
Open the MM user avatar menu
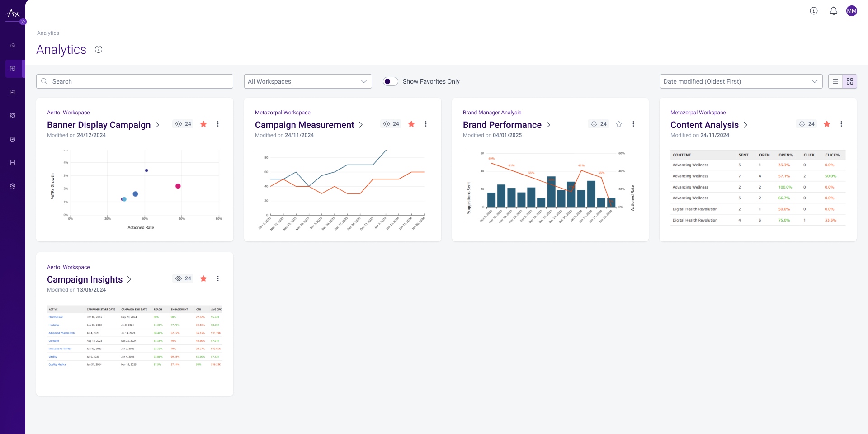852,11
